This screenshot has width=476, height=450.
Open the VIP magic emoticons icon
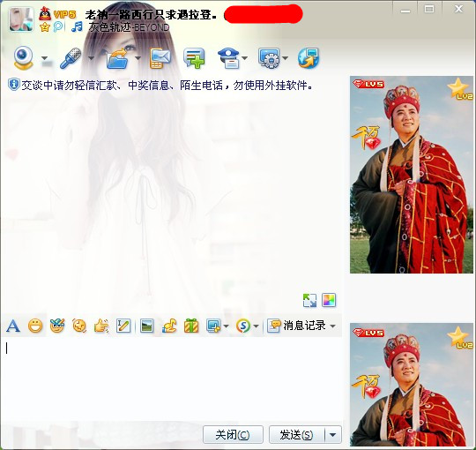[57, 326]
